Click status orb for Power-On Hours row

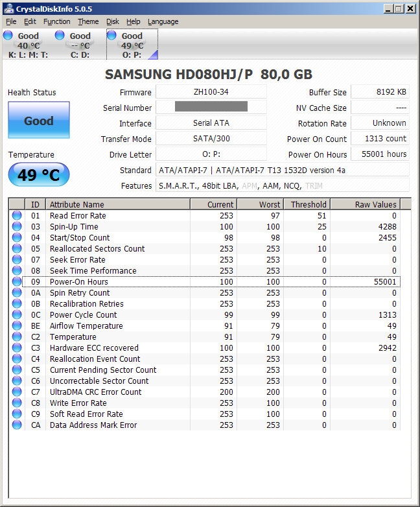tap(17, 281)
